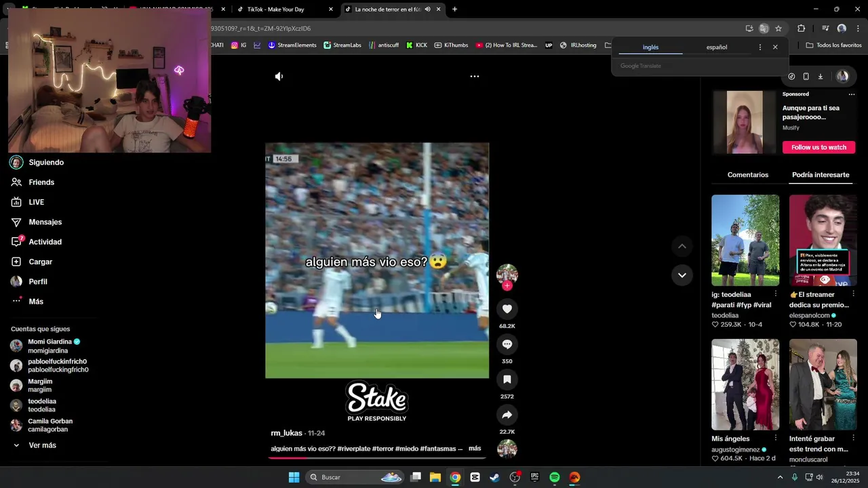The image size is (868, 488).
Task: Click the Translate icon in the address bar
Action: [764, 28]
